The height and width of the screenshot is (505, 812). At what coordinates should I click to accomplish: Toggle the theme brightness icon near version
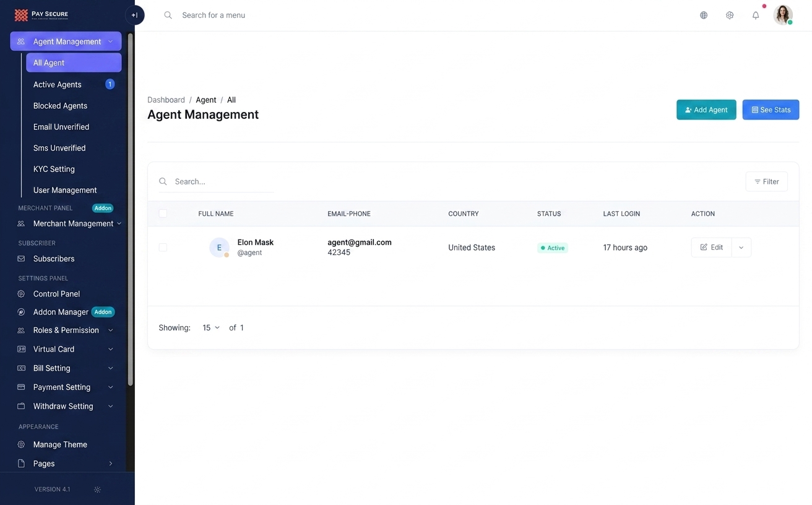[97, 490]
